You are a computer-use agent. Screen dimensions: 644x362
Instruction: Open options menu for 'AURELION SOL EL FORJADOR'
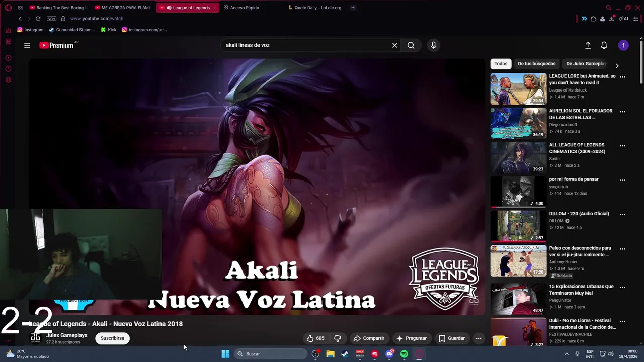(622, 112)
